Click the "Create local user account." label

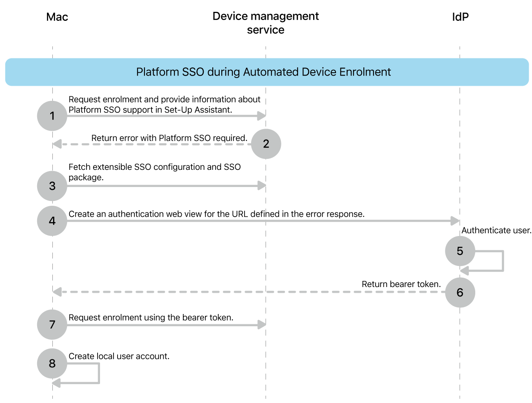119,356
